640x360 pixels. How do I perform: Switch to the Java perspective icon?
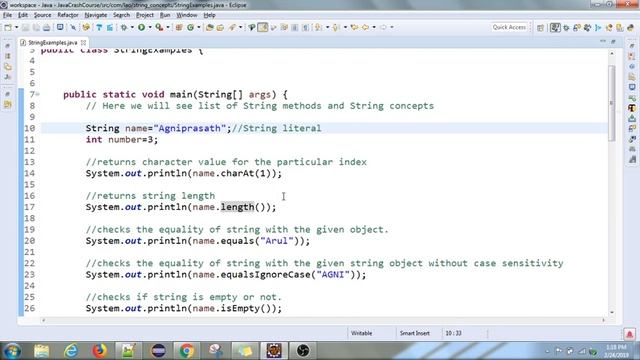pyautogui.click(x=555, y=28)
